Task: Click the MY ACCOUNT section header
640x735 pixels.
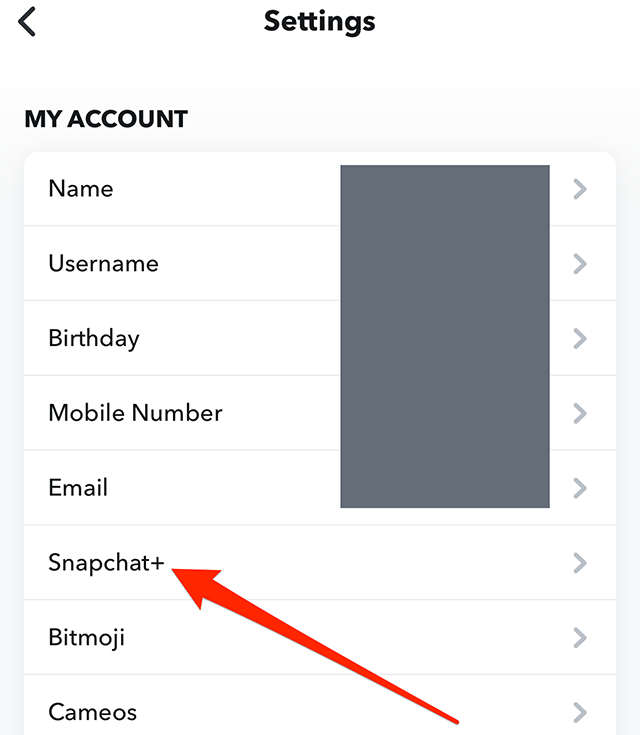Action: pos(106,119)
